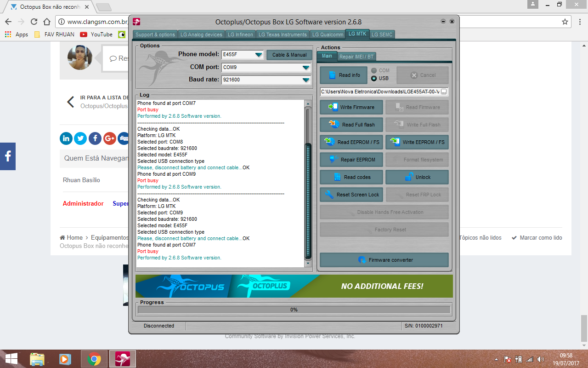Minimize the Octoplus software window
The image size is (588, 368).
point(443,22)
